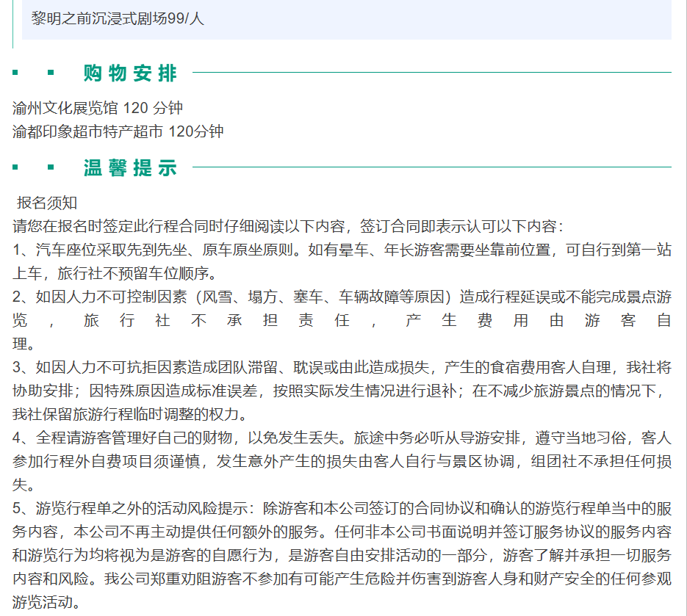Click the sentence starting 请您在报名时签定此行程合同
This screenshot has width=687, height=616.
coord(287,226)
